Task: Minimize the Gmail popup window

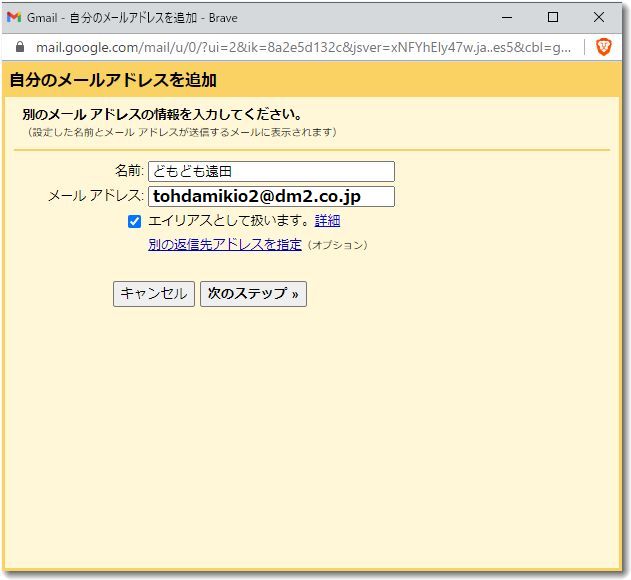Action: [507, 17]
